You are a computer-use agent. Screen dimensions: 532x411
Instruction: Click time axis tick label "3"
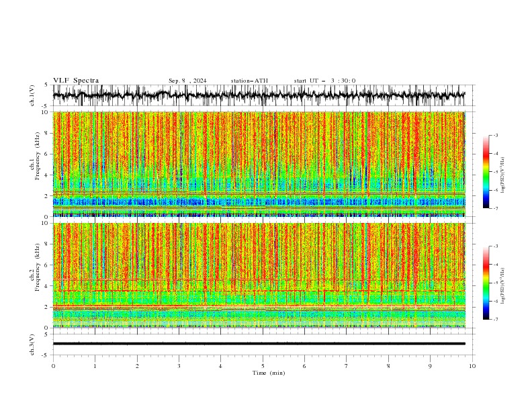[x=179, y=366]
